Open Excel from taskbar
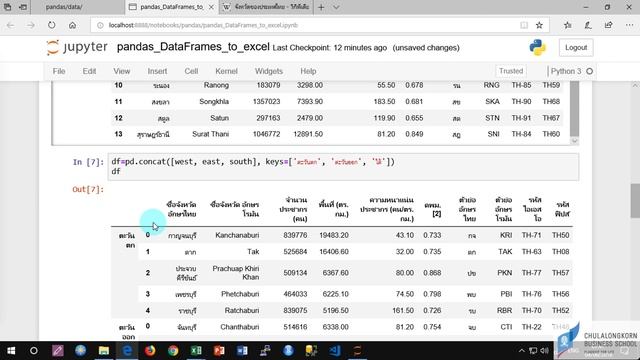 coord(196,351)
